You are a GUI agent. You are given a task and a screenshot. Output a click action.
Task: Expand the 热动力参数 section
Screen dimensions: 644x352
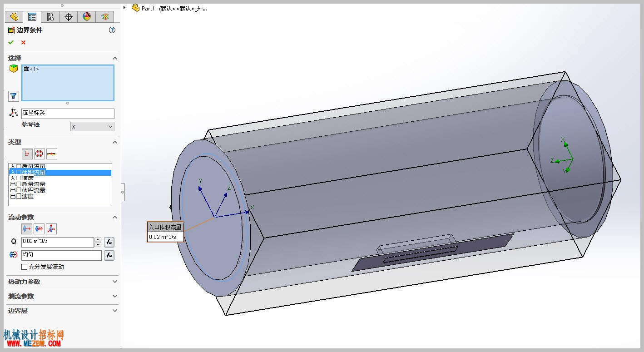coord(63,282)
